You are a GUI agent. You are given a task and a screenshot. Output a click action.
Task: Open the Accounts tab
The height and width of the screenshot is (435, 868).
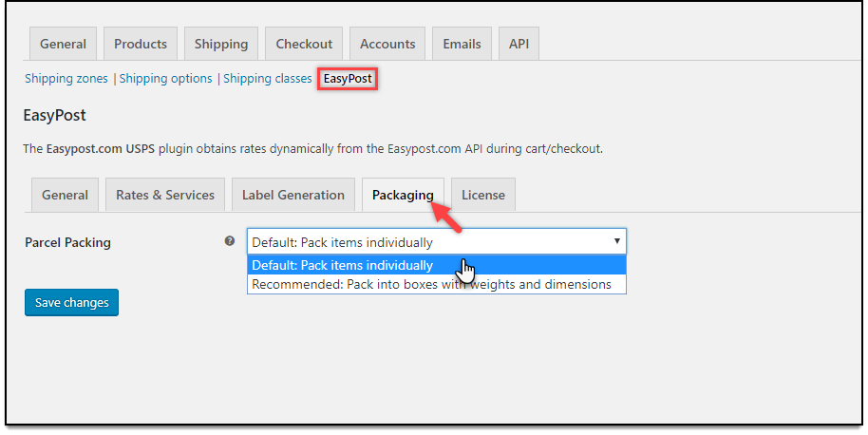[x=387, y=44]
